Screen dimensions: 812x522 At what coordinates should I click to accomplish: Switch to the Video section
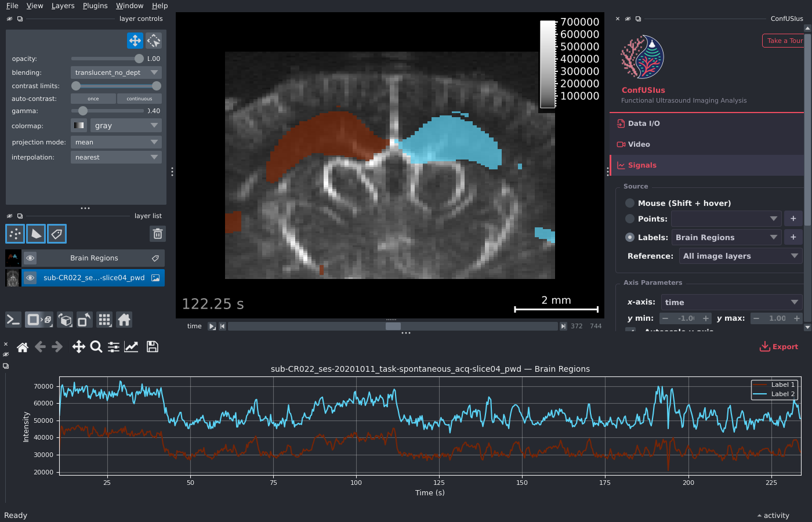tap(706, 144)
